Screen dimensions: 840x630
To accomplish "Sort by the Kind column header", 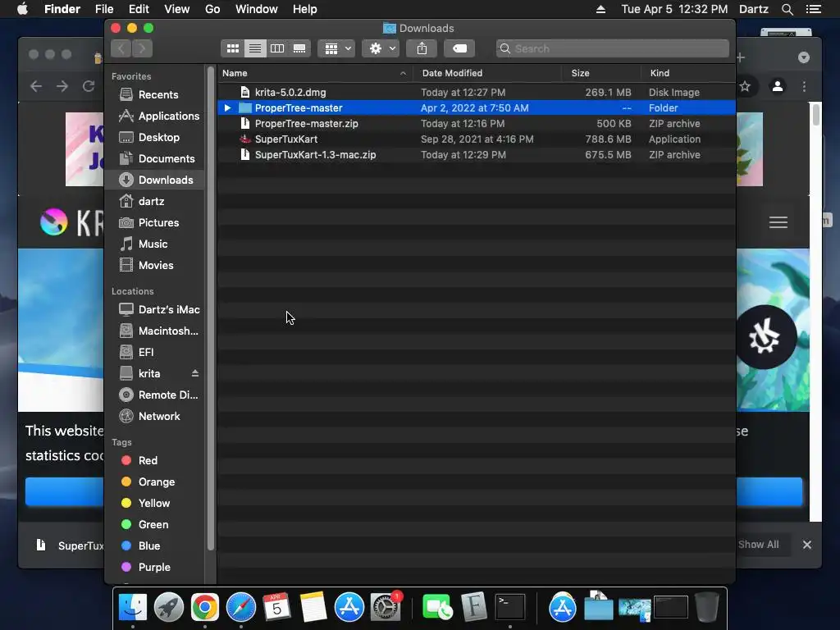I will [x=688, y=73].
